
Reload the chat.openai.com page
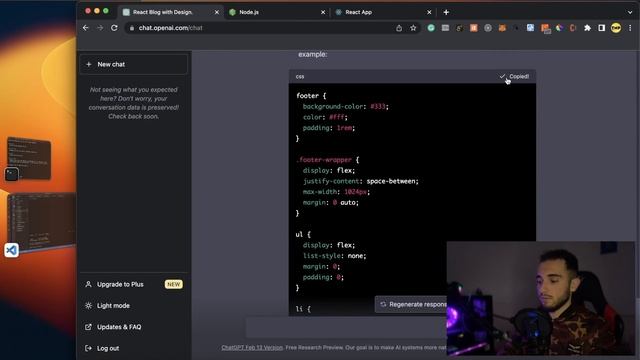click(114, 28)
